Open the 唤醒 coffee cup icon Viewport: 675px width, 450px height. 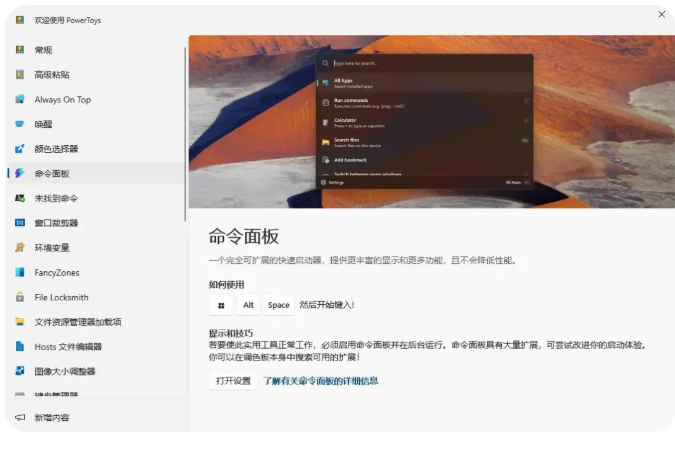click(x=20, y=124)
